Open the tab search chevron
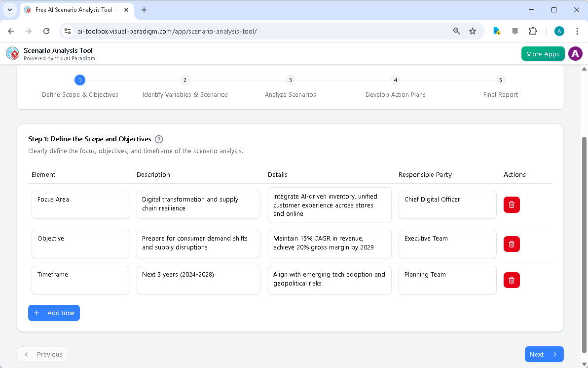The image size is (588, 368). pos(10,10)
